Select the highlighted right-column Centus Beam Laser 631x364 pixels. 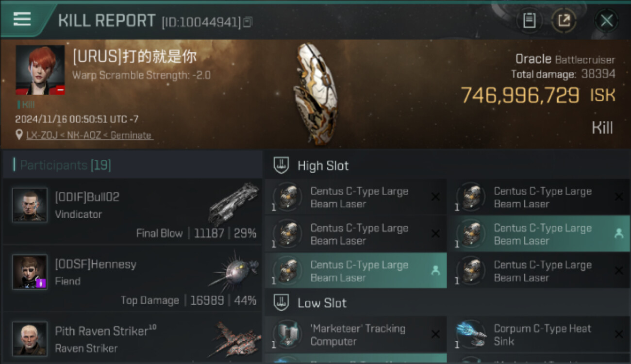[x=539, y=234]
